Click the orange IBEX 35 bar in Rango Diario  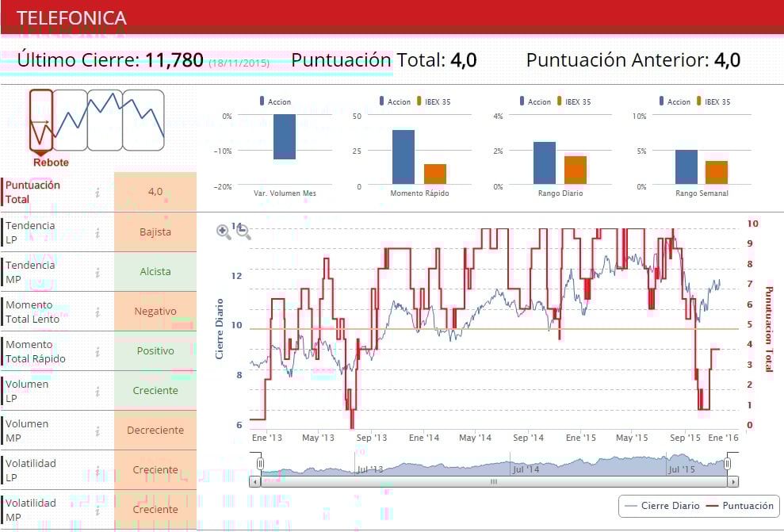coord(576,170)
